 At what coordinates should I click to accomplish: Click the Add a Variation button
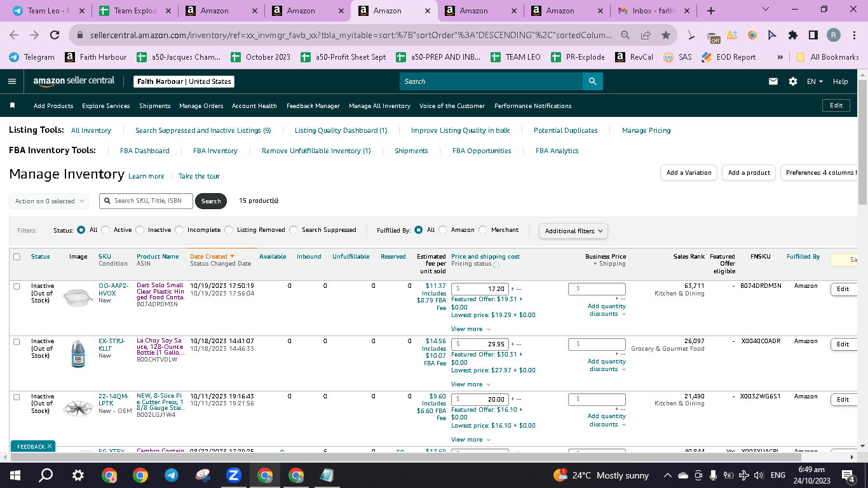[689, 173]
